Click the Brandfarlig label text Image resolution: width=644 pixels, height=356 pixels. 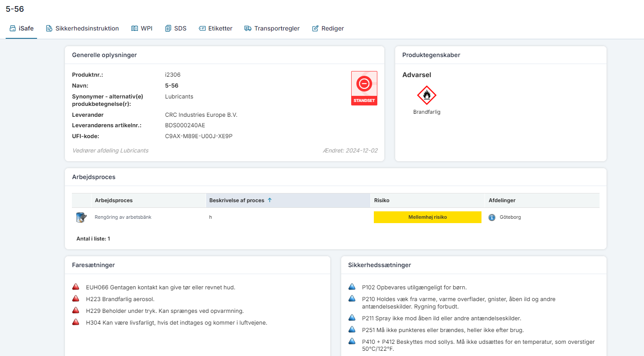click(x=427, y=112)
